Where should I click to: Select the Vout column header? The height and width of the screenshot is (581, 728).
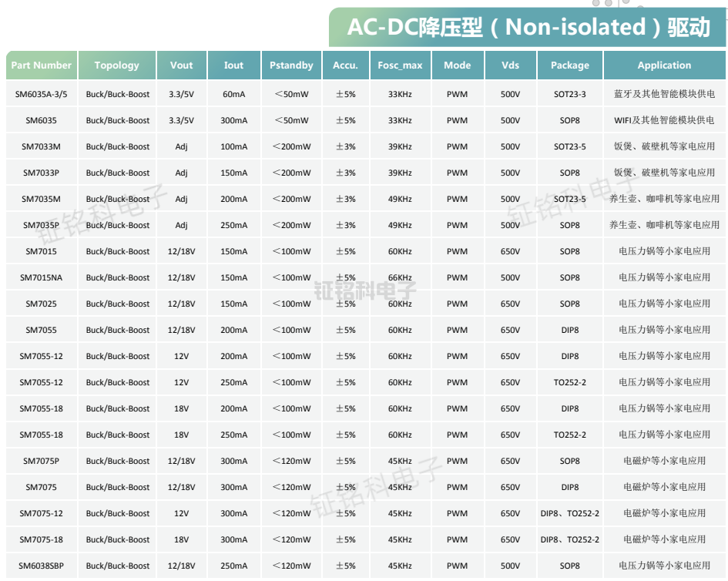tap(182, 65)
